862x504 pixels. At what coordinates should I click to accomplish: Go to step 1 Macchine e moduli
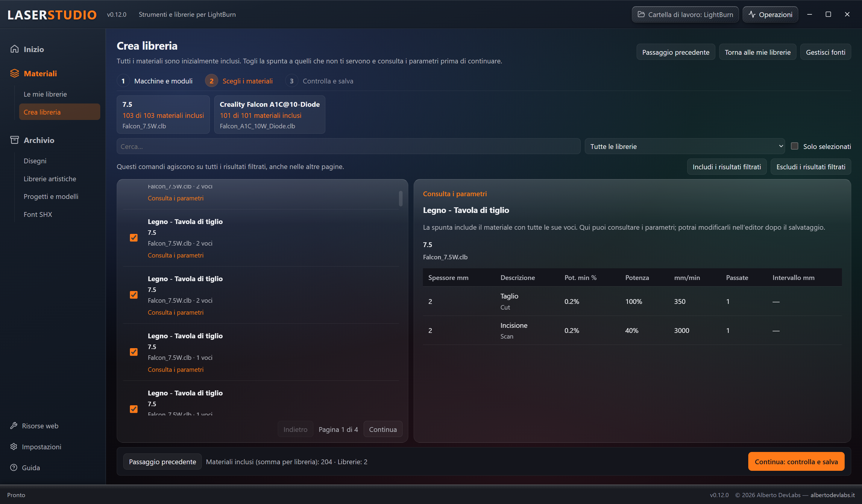tap(155, 81)
